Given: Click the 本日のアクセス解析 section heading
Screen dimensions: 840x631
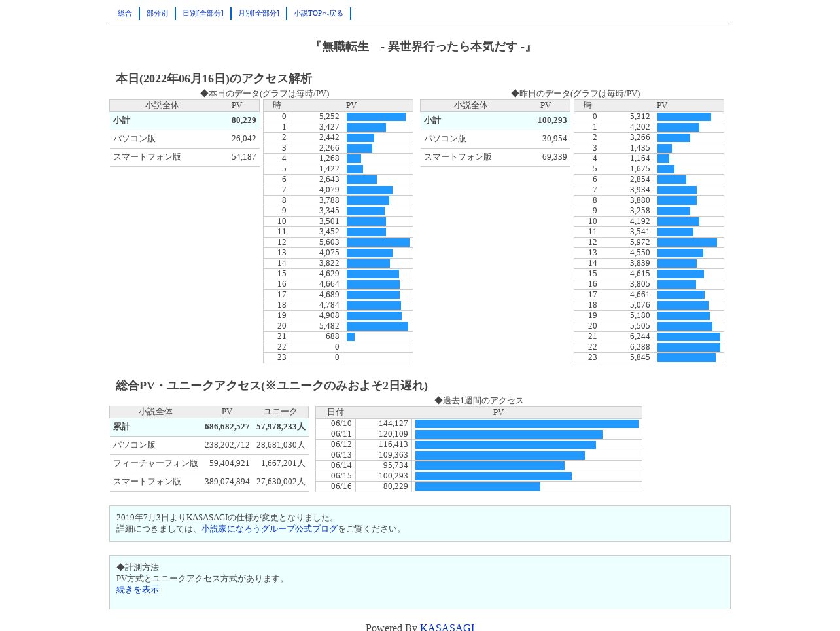Looking at the screenshot, I should tap(214, 79).
